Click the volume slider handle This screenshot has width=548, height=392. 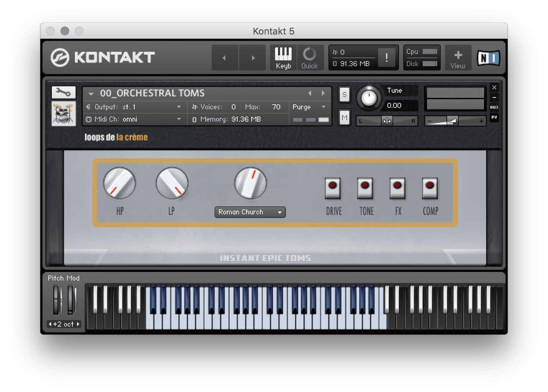pyautogui.click(x=452, y=121)
